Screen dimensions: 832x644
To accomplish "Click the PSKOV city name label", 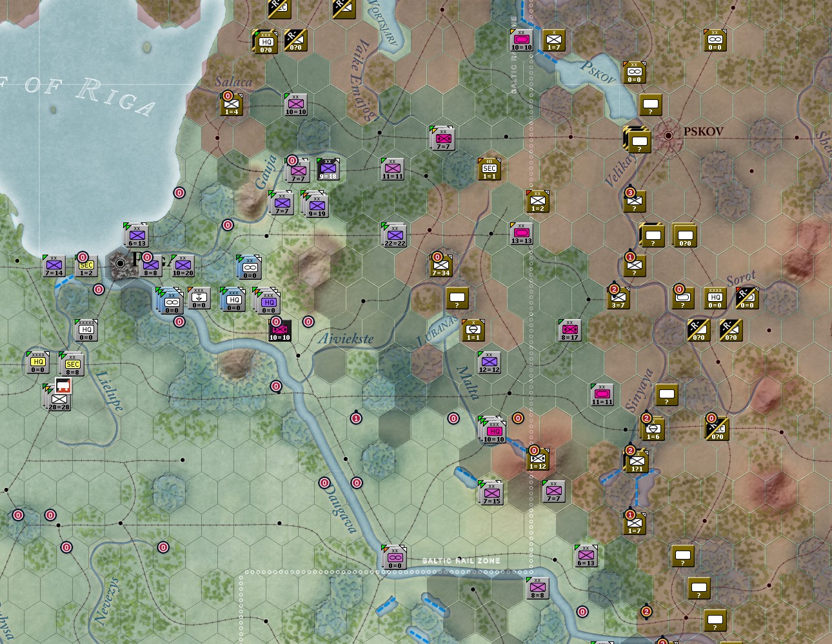I will point(703,132).
